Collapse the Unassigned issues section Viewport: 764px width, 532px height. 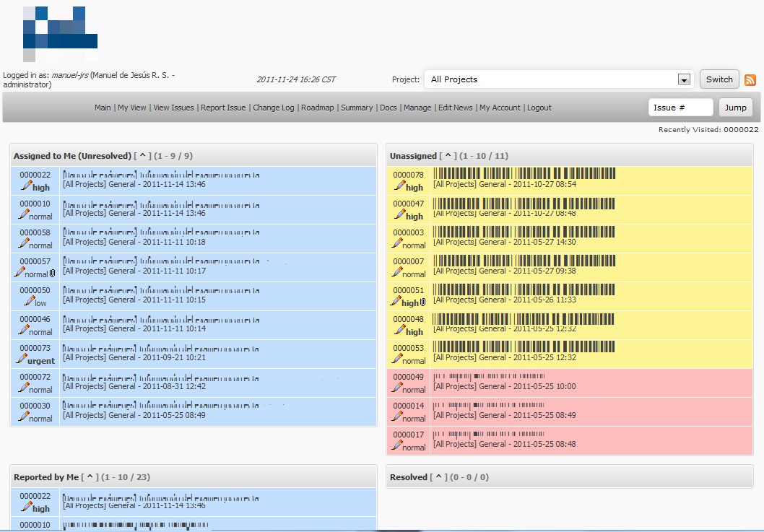click(x=448, y=156)
